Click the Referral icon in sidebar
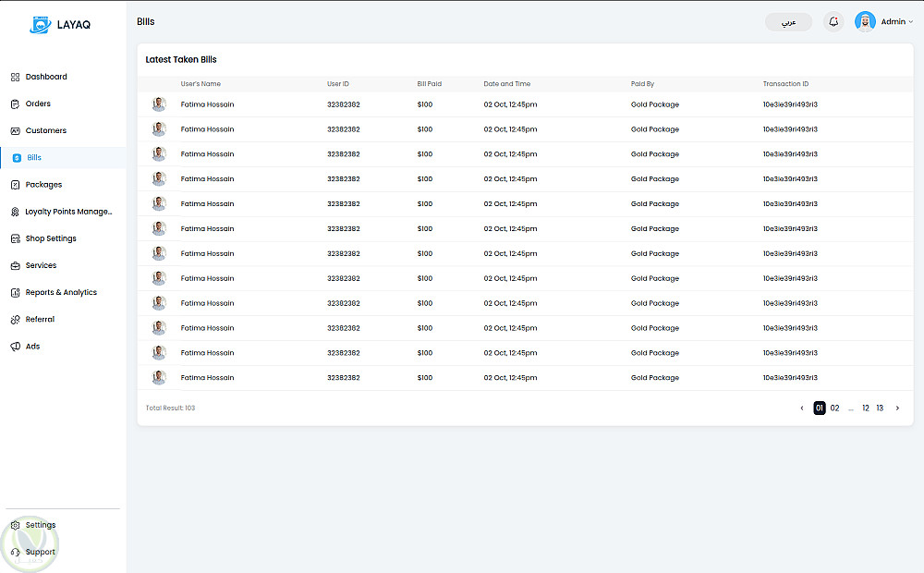Image resolution: width=924 pixels, height=573 pixels. point(16,320)
